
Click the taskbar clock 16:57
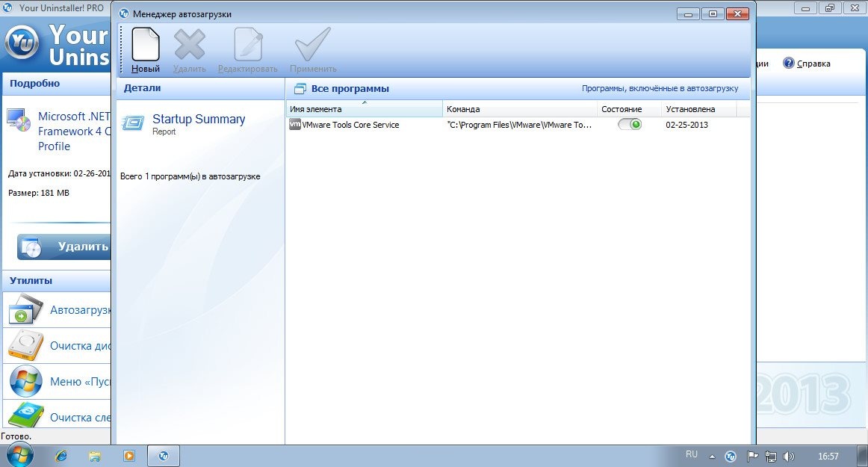[x=828, y=457]
